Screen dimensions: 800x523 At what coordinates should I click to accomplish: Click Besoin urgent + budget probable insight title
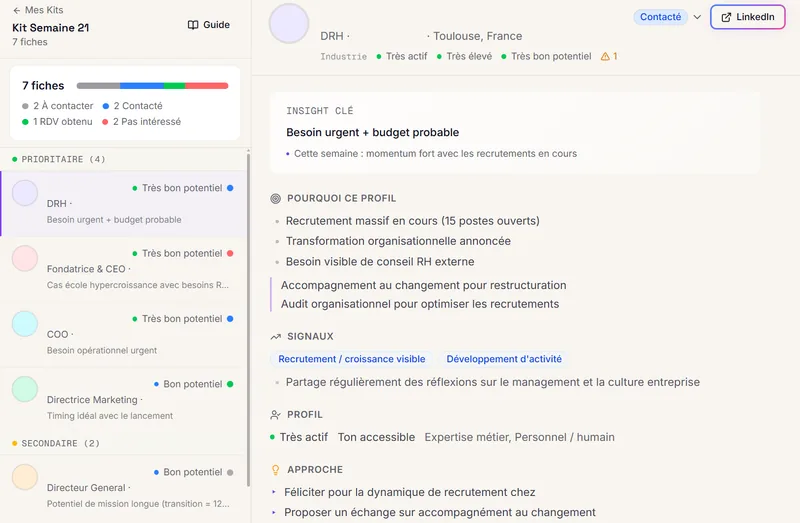click(x=372, y=132)
